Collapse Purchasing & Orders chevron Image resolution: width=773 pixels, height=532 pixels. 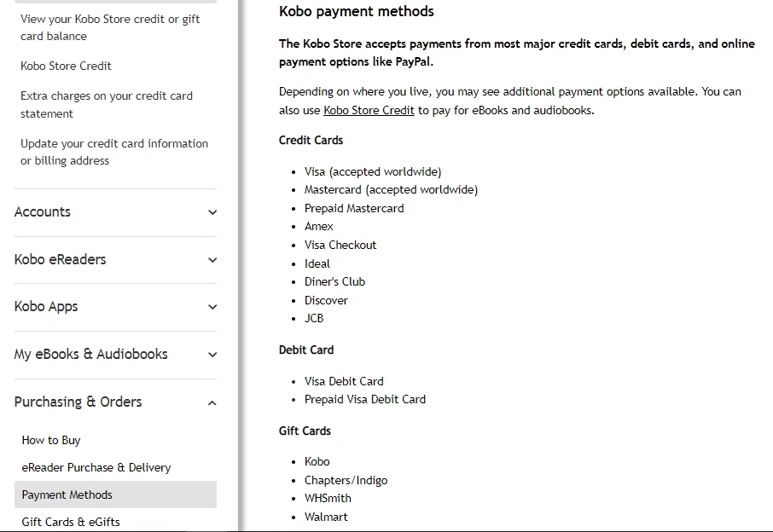click(212, 402)
